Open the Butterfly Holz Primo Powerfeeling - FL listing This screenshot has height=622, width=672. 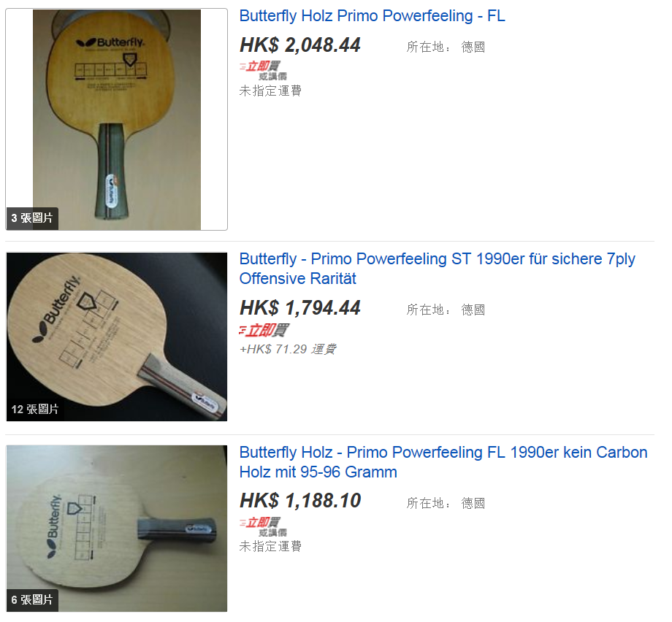pos(372,16)
